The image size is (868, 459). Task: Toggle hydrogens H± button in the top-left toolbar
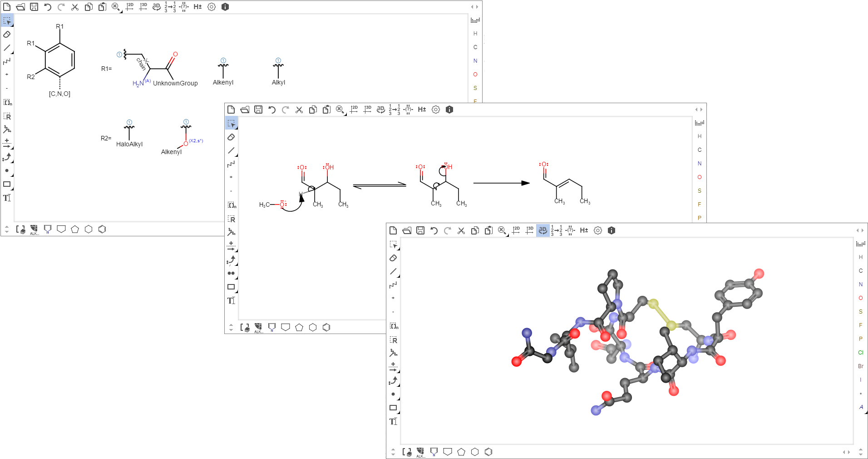pyautogui.click(x=197, y=7)
